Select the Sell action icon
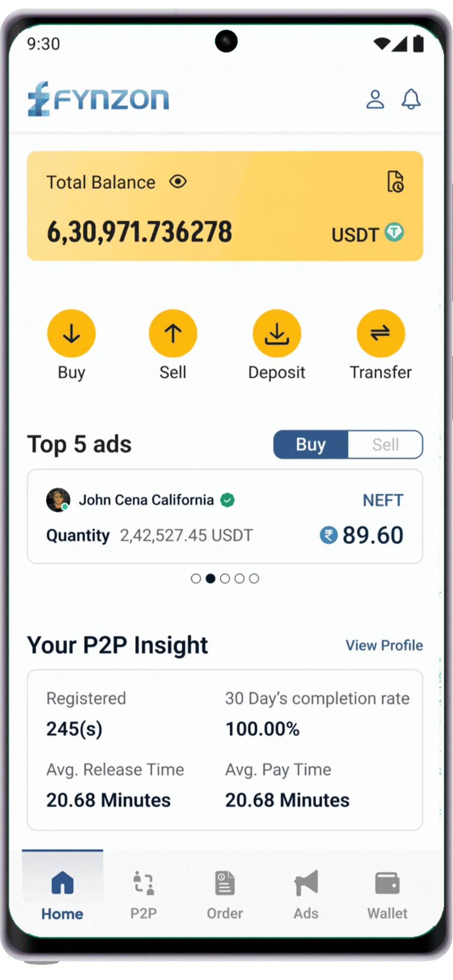 173,333
